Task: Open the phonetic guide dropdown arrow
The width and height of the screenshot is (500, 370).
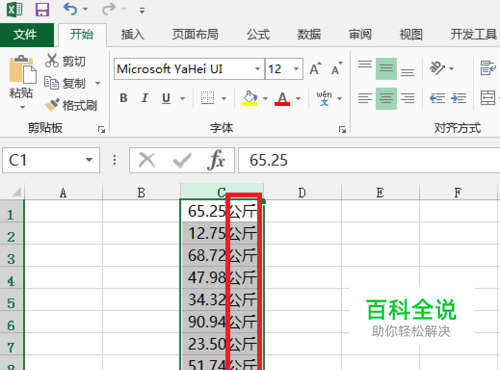Action: (x=340, y=98)
